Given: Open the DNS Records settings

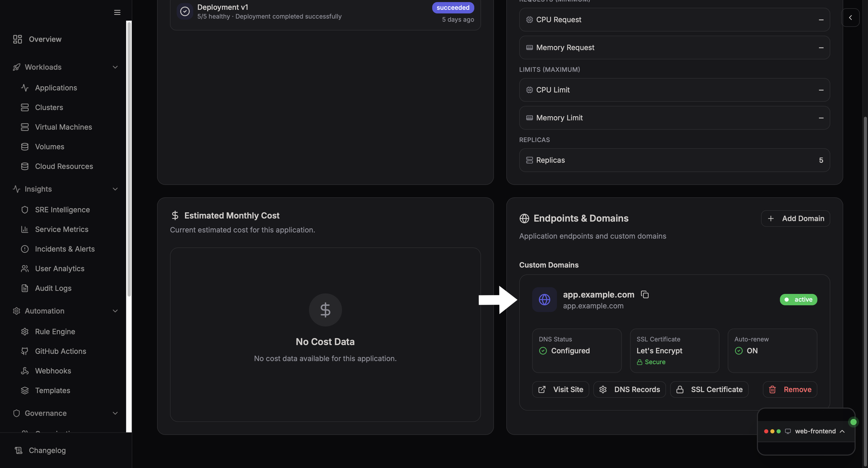Looking at the screenshot, I should [x=630, y=389].
